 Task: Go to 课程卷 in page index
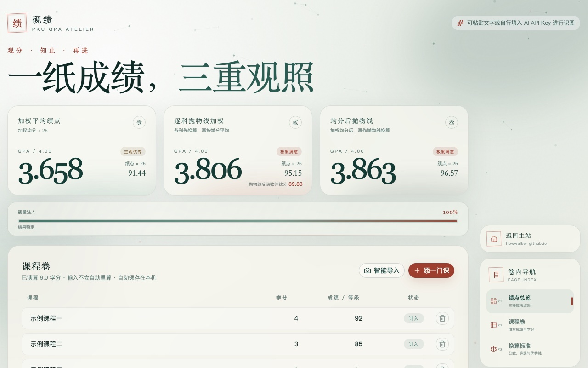530,325
